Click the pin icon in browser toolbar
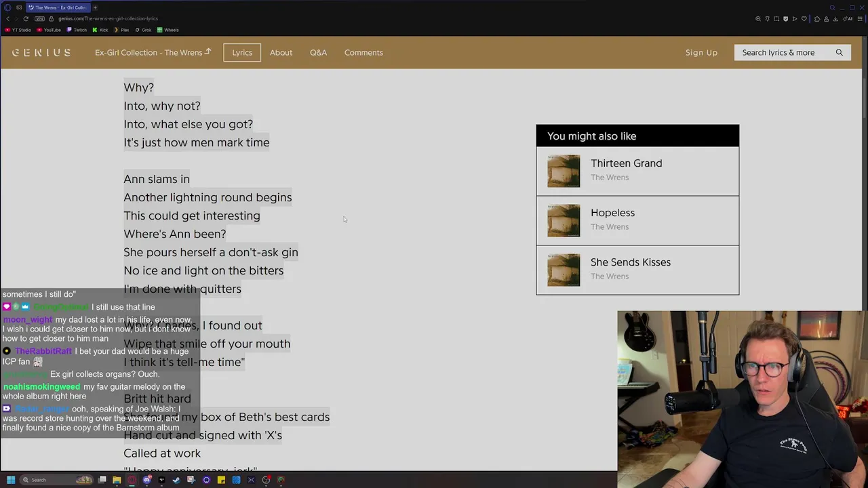The width and height of the screenshot is (868, 488). (768, 18)
